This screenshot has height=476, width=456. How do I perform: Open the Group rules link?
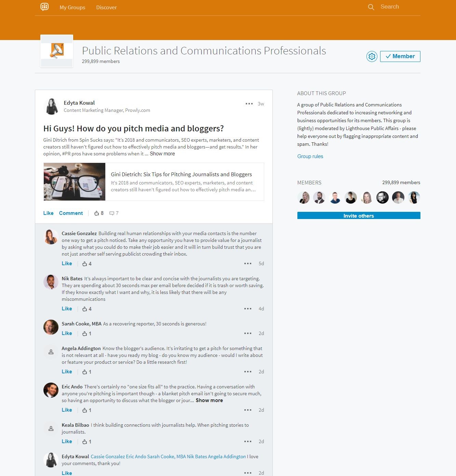tap(310, 156)
